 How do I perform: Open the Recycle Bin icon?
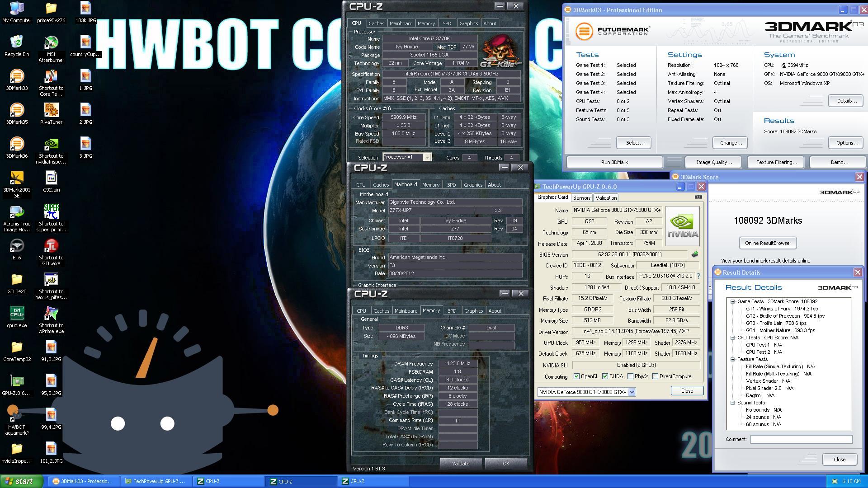pyautogui.click(x=17, y=46)
